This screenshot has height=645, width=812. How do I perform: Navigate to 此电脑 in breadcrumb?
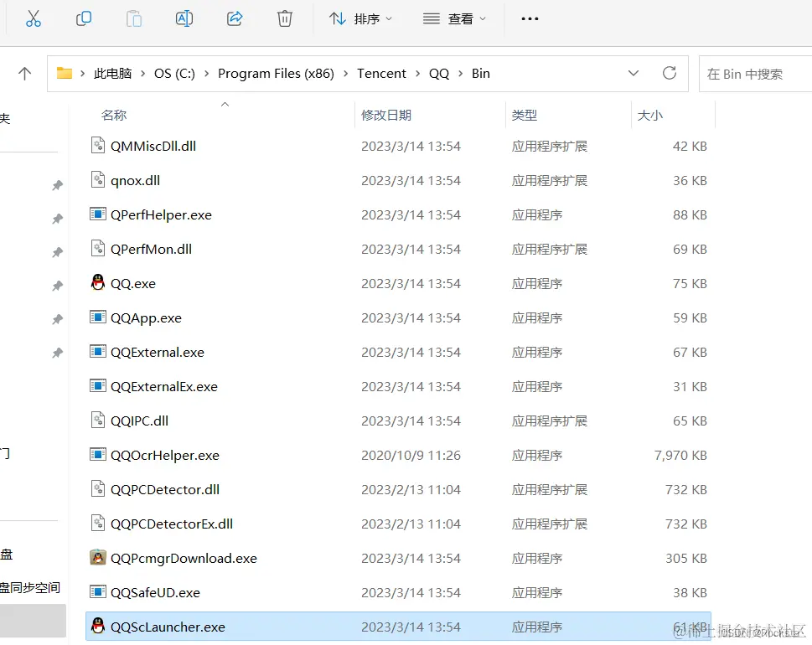pos(112,74)
